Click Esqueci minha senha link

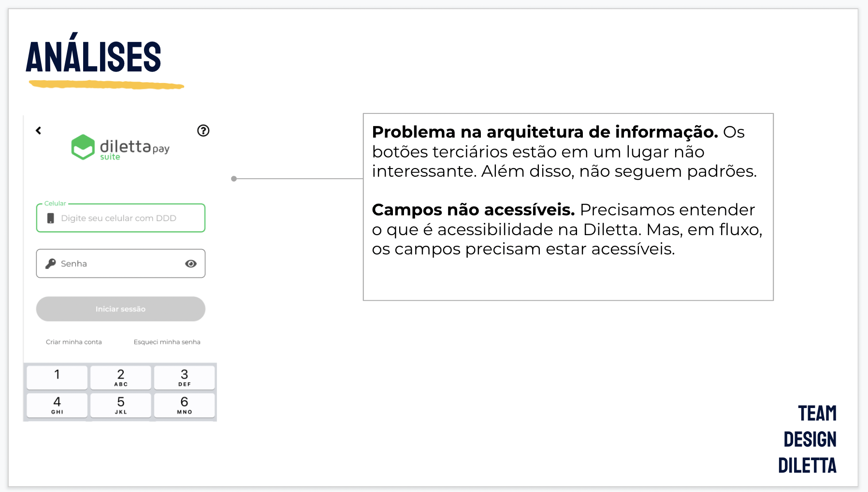167,342
